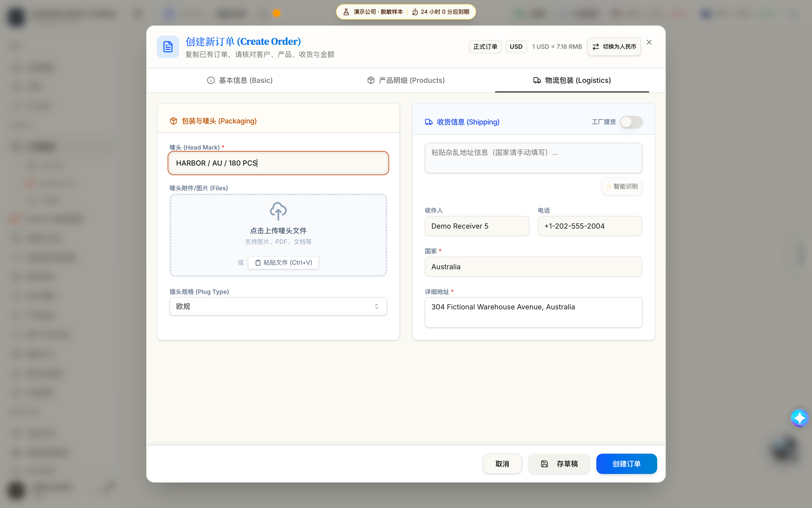Click the 详细地址 address textarea
The width and height of the screenshot is (812, 508).
point(533,312)
